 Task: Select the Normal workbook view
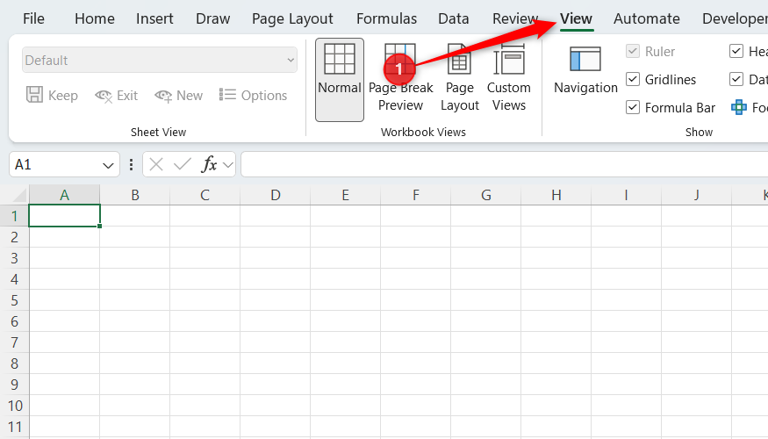point(339,80)
